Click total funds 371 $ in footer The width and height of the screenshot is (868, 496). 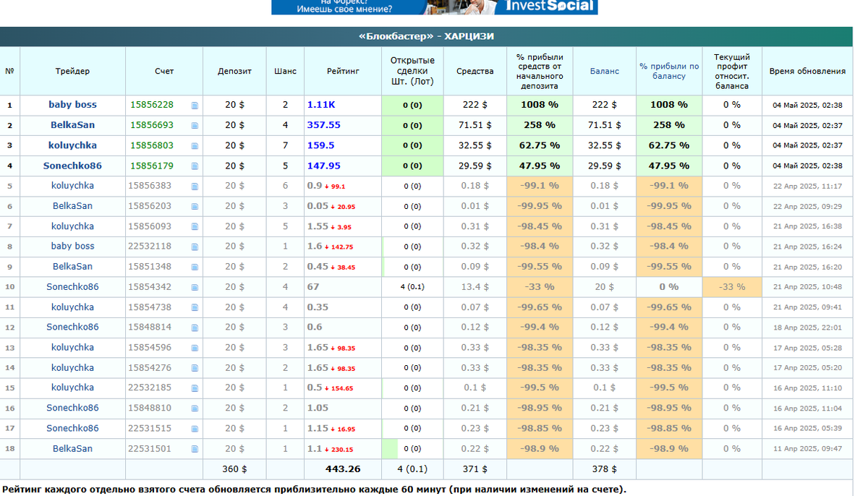pos(475,469)
